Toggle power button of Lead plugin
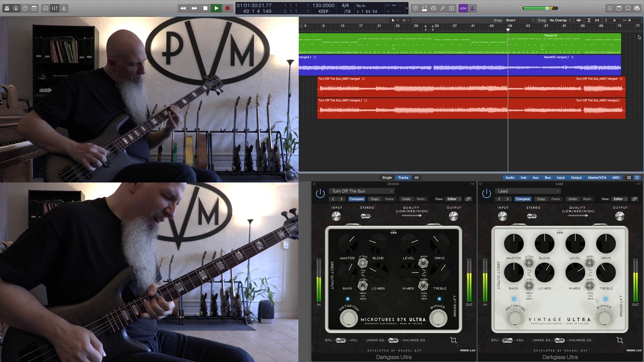The height and width of the screenshot is (362, 644). coord(487,193)
